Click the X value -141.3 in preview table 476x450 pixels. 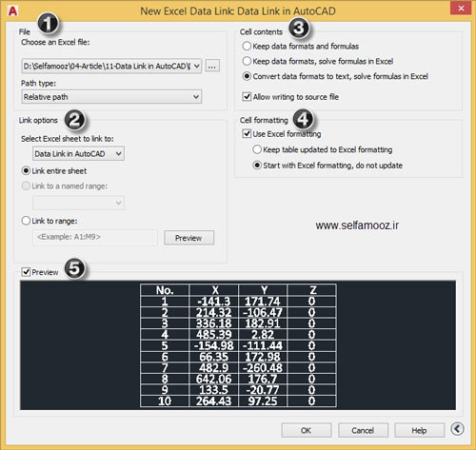click(x=213, y=302)
